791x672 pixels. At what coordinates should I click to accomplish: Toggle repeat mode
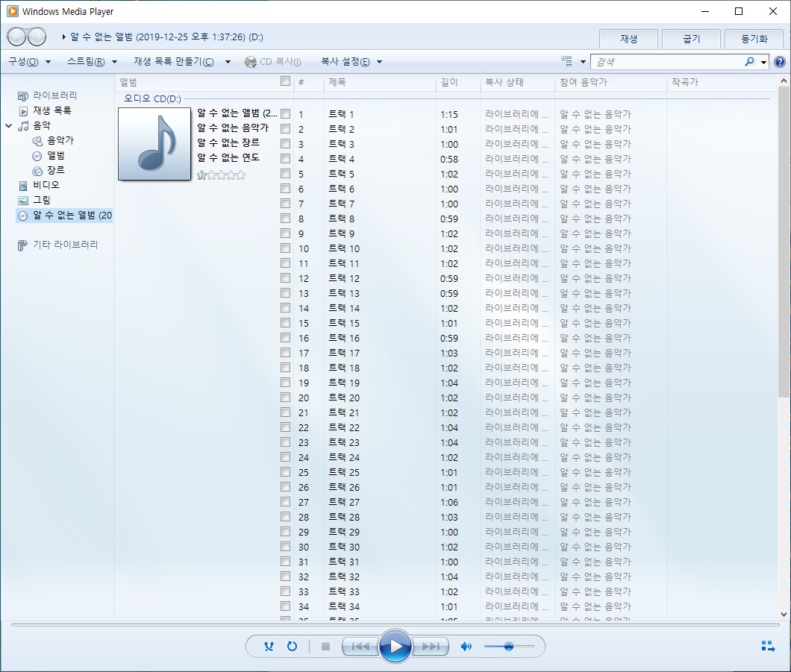[x=292, y=646]
